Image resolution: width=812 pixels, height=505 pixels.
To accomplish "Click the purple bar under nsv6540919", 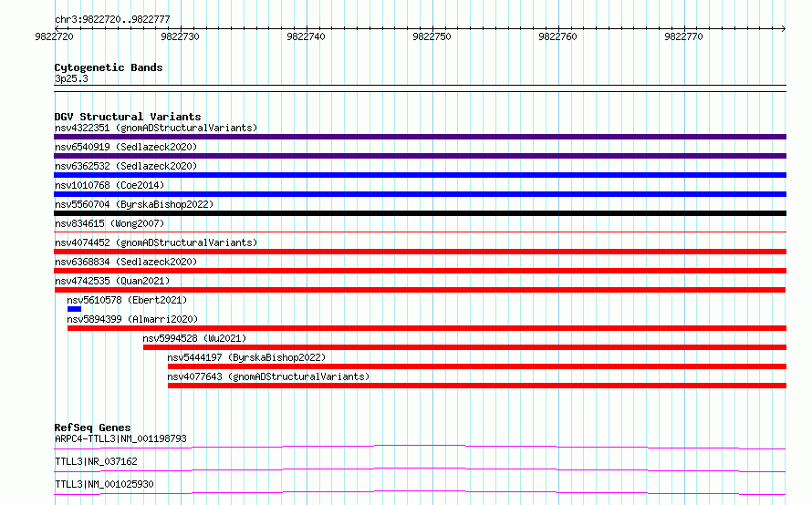I will pos(420,156).
